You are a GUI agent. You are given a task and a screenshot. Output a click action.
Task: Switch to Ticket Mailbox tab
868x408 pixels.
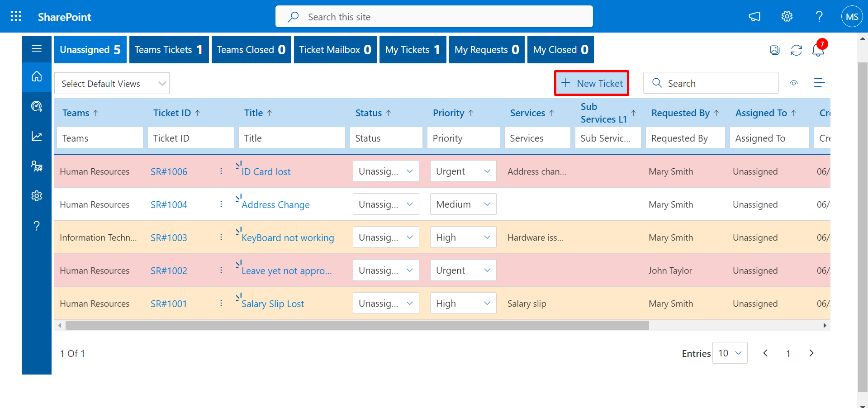[x=335, y=50]
